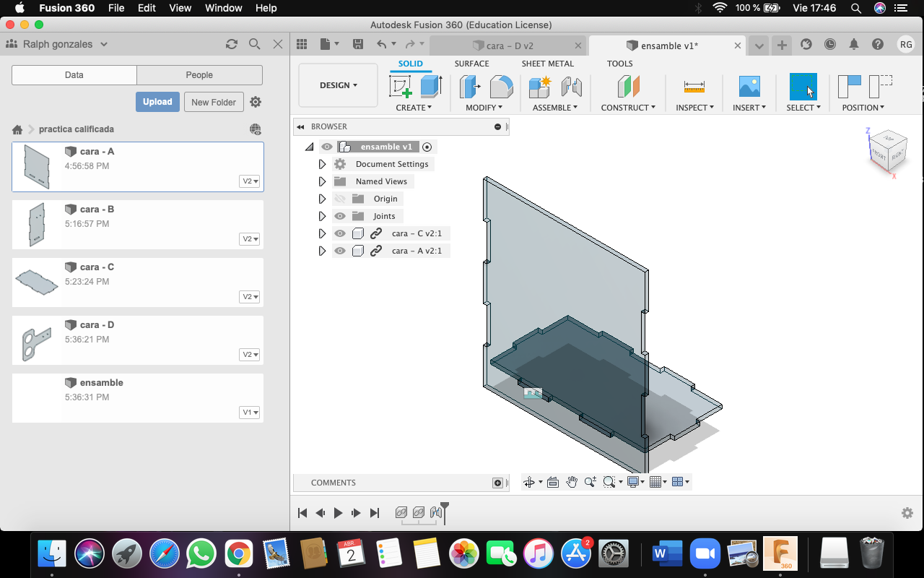
Task: Expand the Document Settings node
Action: click(322, 164)
